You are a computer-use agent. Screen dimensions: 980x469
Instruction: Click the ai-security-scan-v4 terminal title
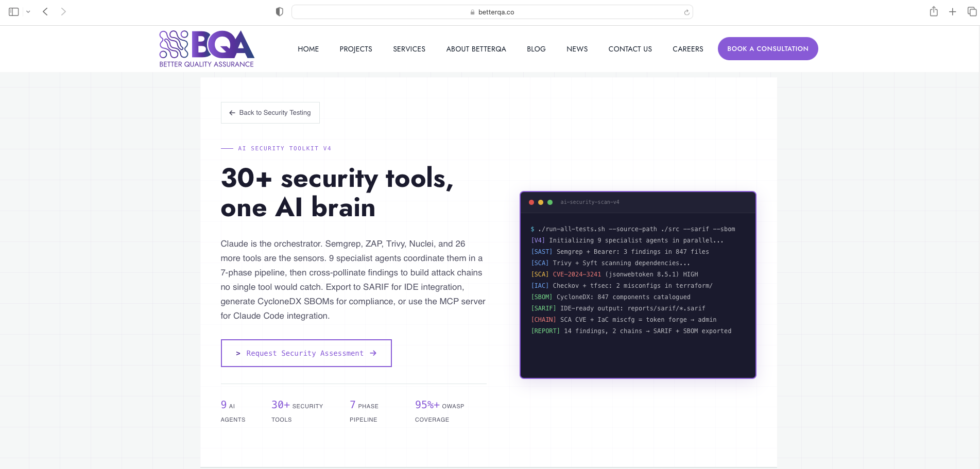[590, 202]
